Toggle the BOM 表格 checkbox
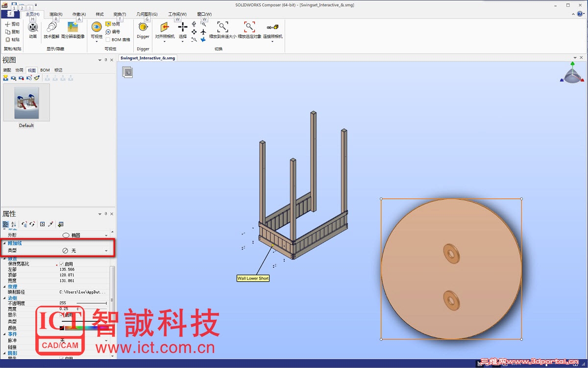Image resolution: width=588 pixels, height=368 pixels. (108, 40)
